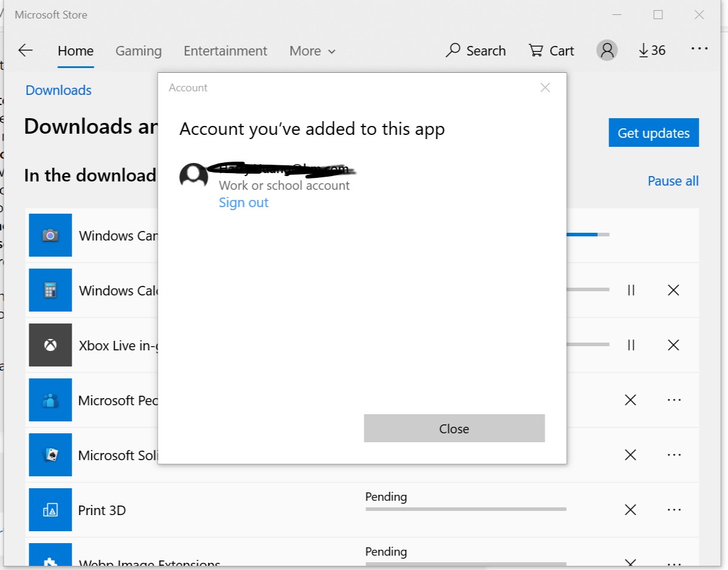Cancel the Microsoft Solitaire download
The image size is (728, 570).
[x=630, y=455]
